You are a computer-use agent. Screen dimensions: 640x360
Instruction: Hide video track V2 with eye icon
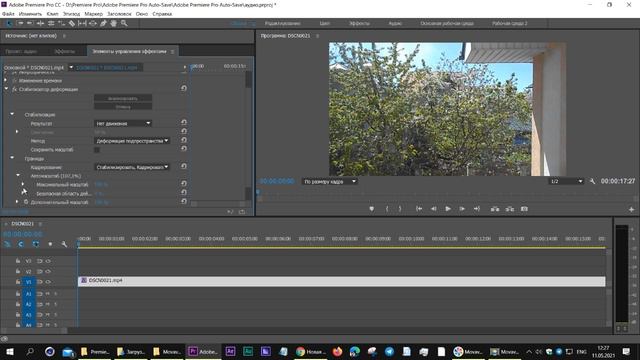[48, 271]
